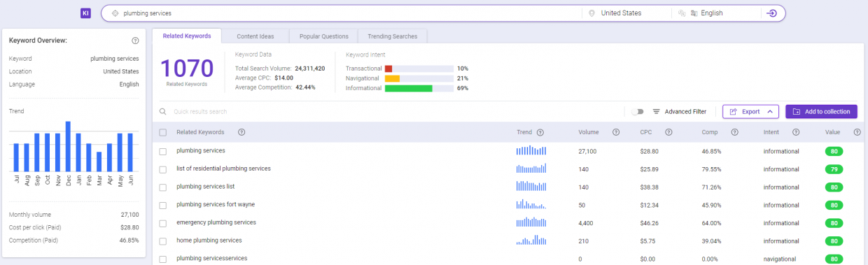Screen dimensions: 868x265
Task: Click the trend sparkline for plumbing services
Action: pos(531,150)
